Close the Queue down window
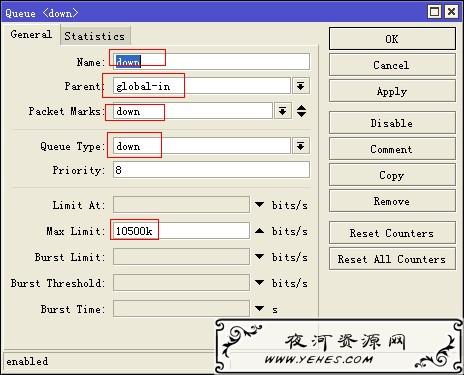This screenshot has height=375, width=464. pos(451,12)
